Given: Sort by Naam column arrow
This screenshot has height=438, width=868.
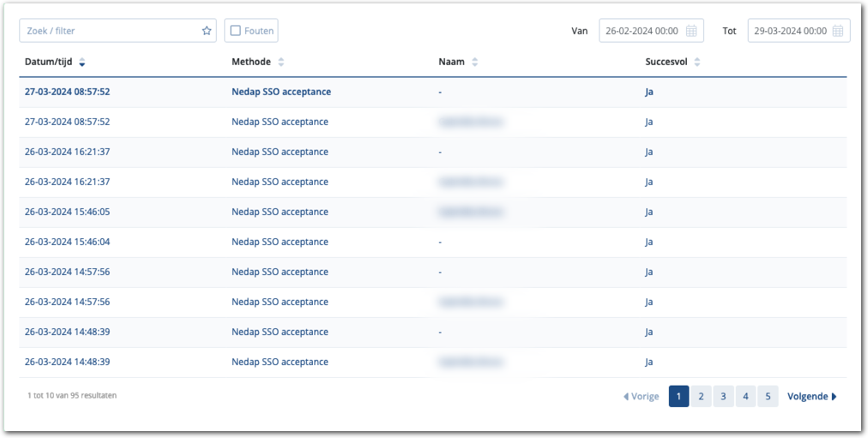Looking at the screenshot, I should 475,63.
